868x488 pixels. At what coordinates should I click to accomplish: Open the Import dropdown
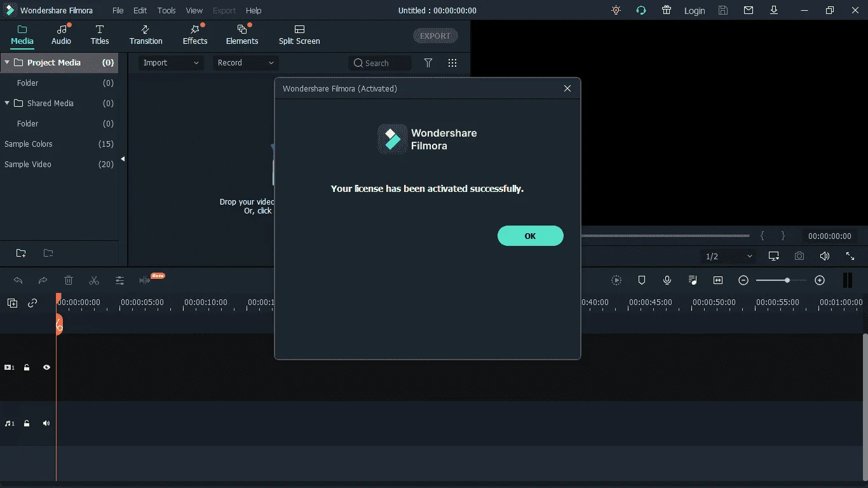point(171,63)
